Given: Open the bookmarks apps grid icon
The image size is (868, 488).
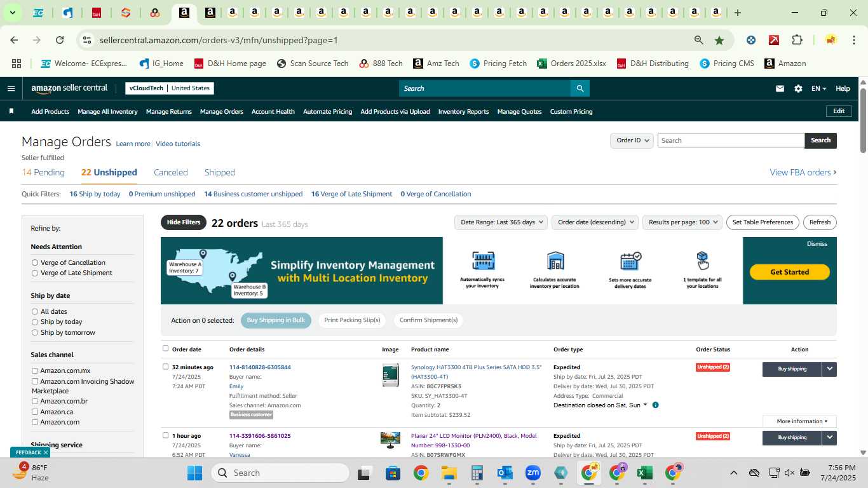Looking at the screenshot, I should point(17,64).
